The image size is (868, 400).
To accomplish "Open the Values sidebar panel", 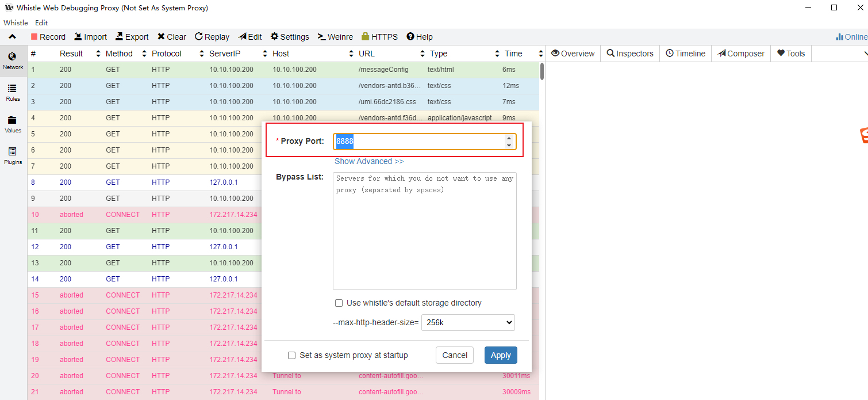I will coord(13,124).
